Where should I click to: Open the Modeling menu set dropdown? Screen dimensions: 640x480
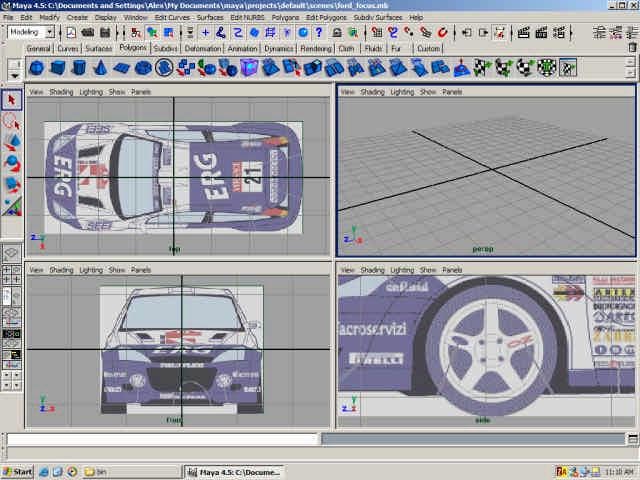(31, 32)
